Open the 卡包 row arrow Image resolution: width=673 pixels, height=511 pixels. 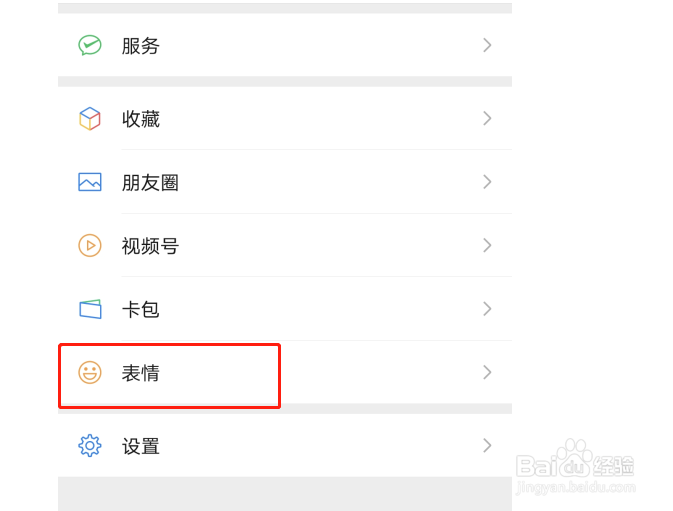487,309
